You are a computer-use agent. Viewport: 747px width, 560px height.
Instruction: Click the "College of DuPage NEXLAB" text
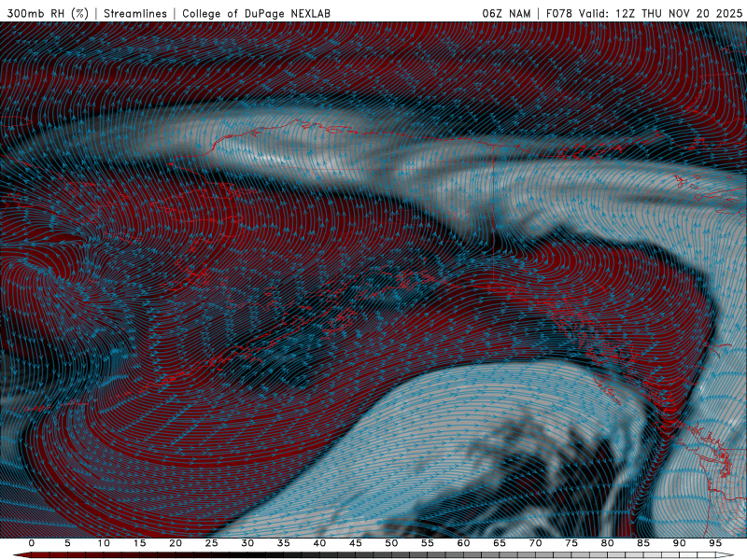(x=256, y=13)
